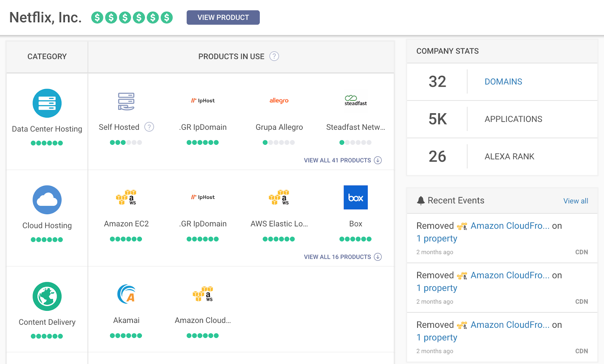The width and height of the screenshot is (604, 364).
Task: Click 1 property link in first event
Action: click(437, 239)
